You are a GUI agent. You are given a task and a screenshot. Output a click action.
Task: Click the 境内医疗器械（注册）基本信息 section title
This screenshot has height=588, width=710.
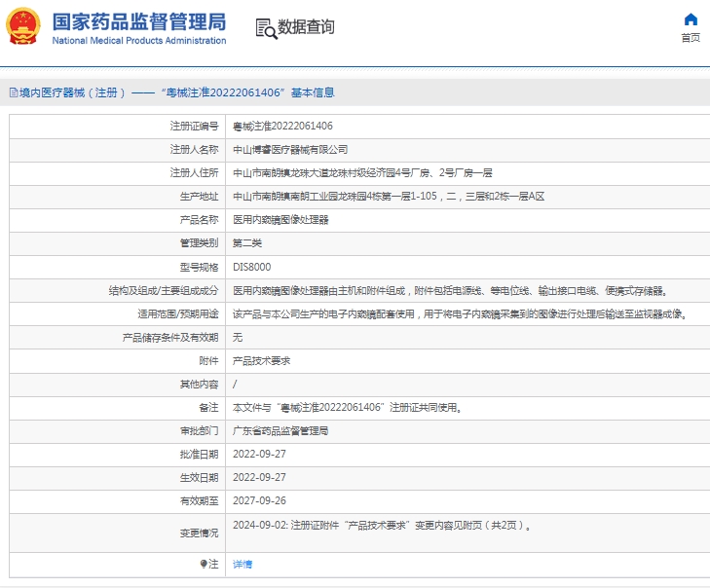point(176,92)
